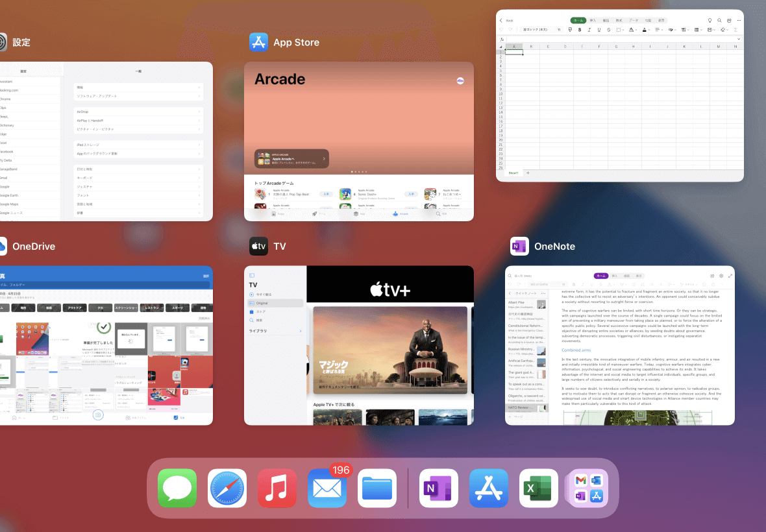Select Excel sheet tab Sheet1
The image size is (766, 532).
[x=513, y=173]
